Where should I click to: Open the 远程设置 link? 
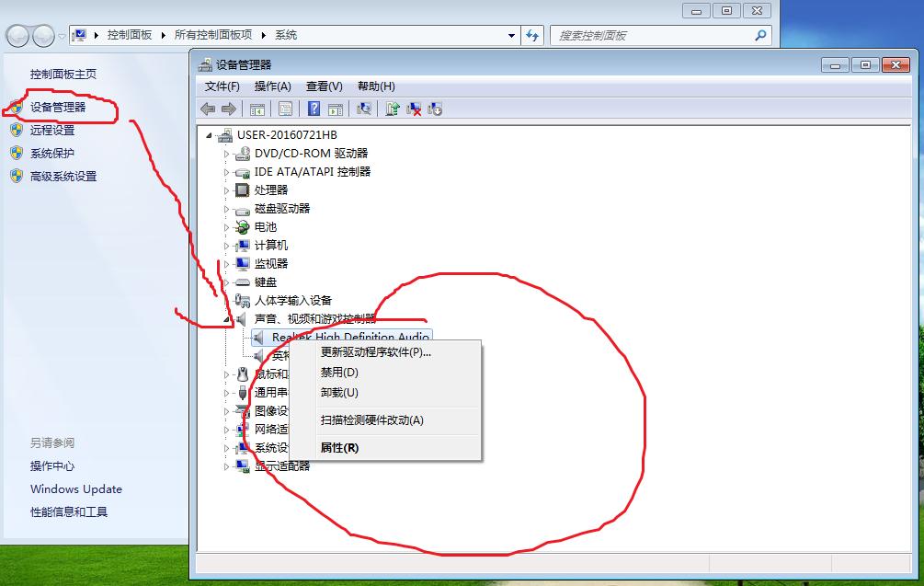(x=52, y=131)
